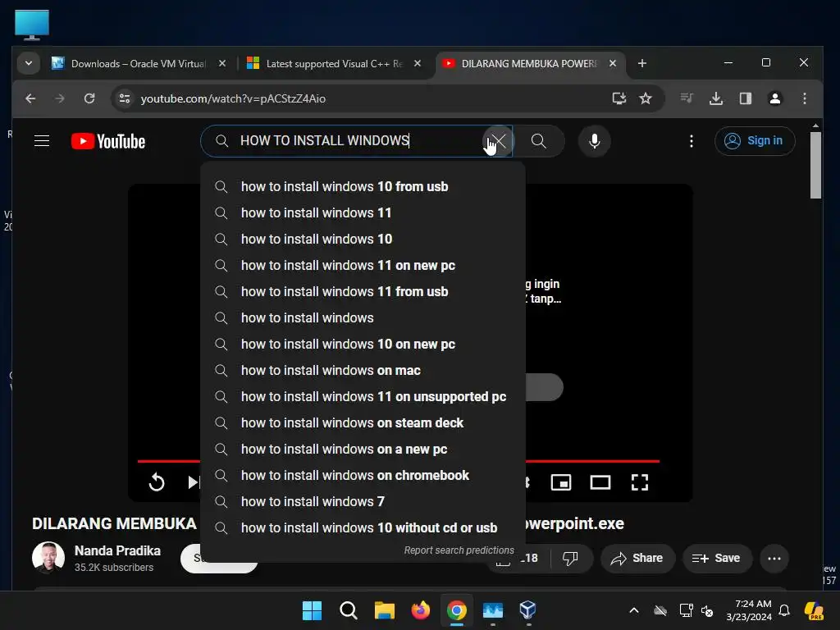
Task: Open Chrome profile icon
Action: [774, 98]
